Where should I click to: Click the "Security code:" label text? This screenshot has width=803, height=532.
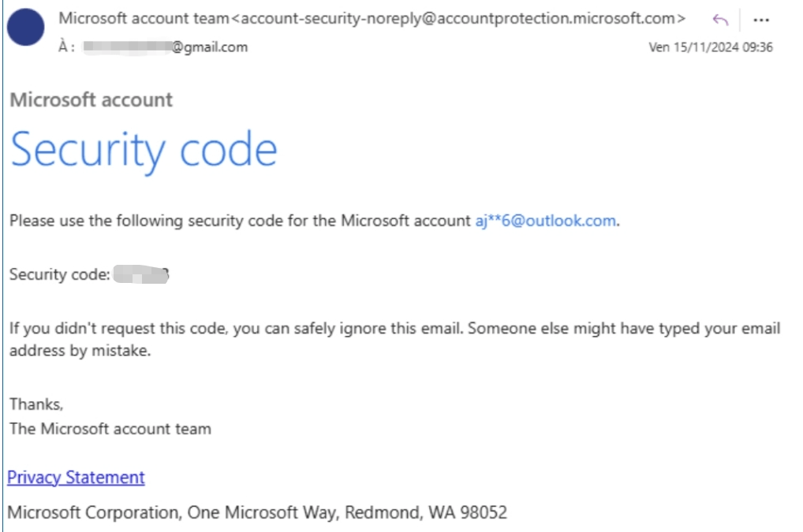point(60,275)
